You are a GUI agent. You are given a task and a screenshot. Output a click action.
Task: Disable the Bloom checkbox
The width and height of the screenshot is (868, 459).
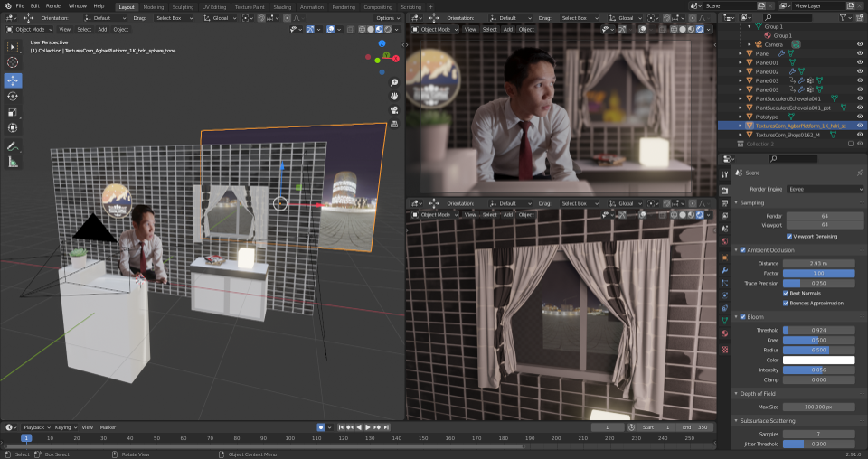pyautogui.click(x=743, y=316)
